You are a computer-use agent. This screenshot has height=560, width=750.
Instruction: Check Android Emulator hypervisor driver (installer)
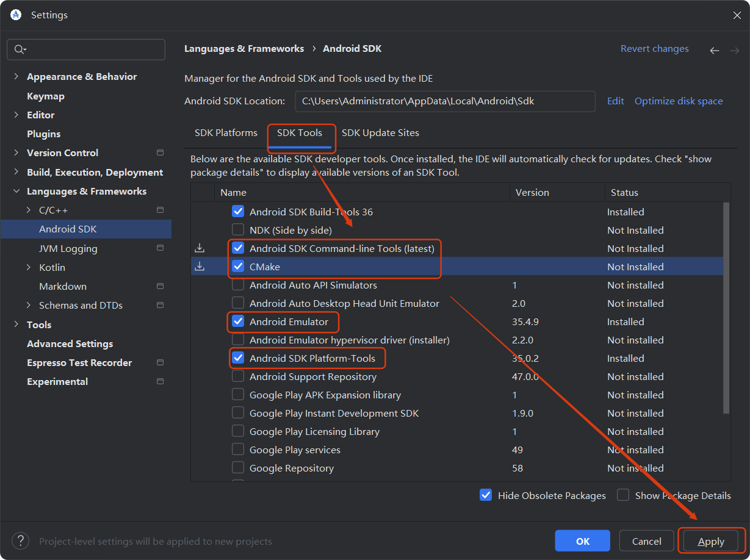pyautogui.click(x=238, y=340)
